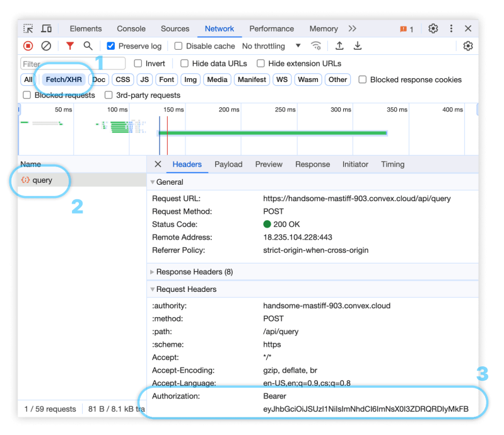504x435 pixels.
Task: Open the Initiator detail tab
Action: pyautogui.click(x=355, y=164)
